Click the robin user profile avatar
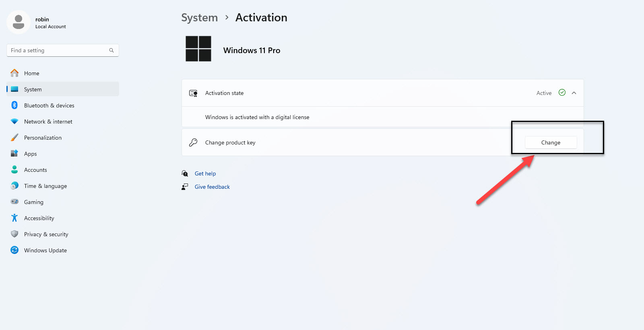This screenshot has height=330, width=644. coord(19,22)
